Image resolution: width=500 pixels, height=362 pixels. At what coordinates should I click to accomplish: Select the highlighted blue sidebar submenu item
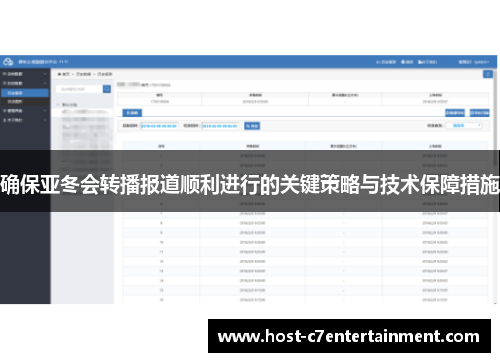[25, 93]
